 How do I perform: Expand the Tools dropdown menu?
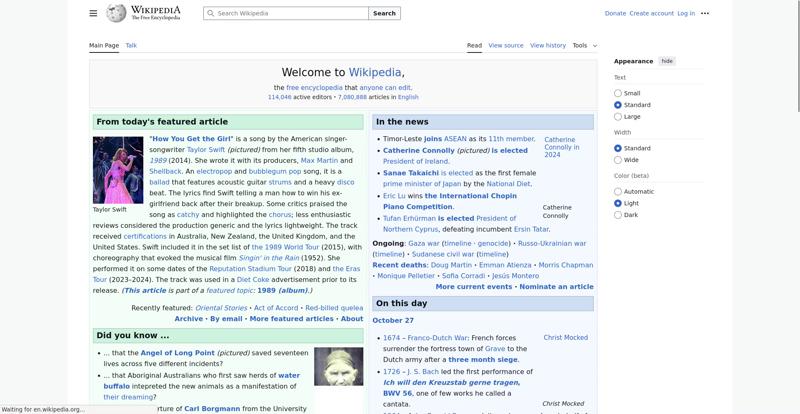pyautogui.click(x=584, y=45)
